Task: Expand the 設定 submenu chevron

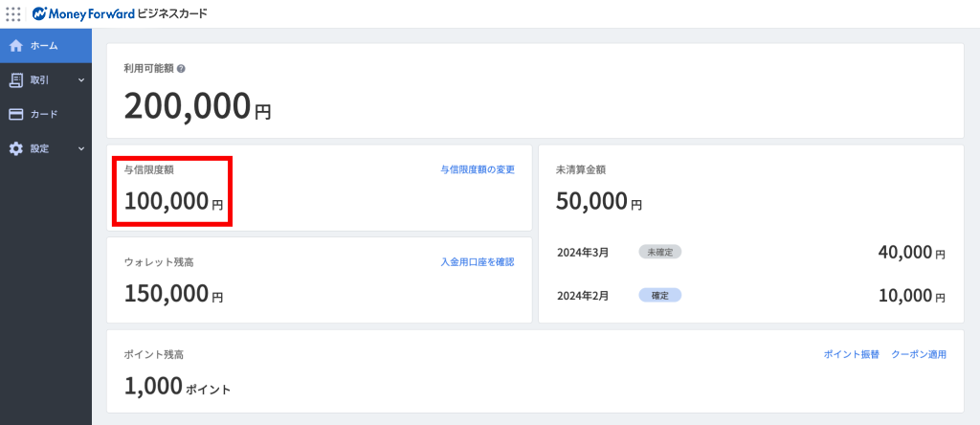Action: [x=81, y=149]
